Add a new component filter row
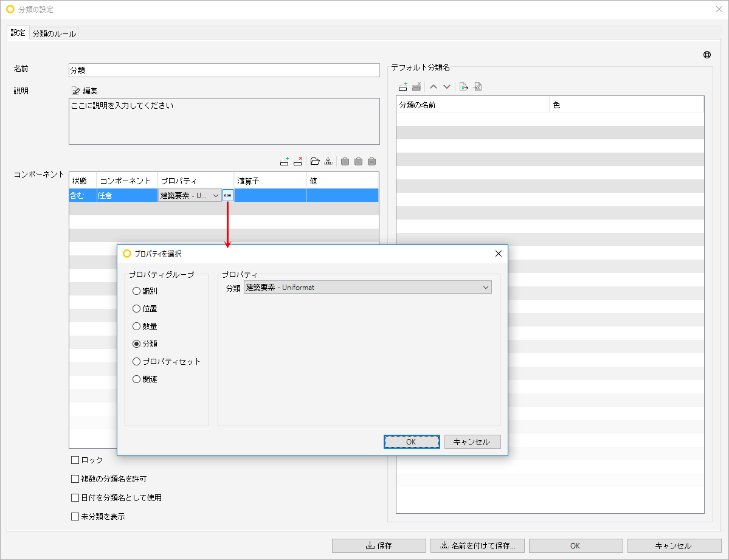The image size is (729, 560). tap(285, 161)
